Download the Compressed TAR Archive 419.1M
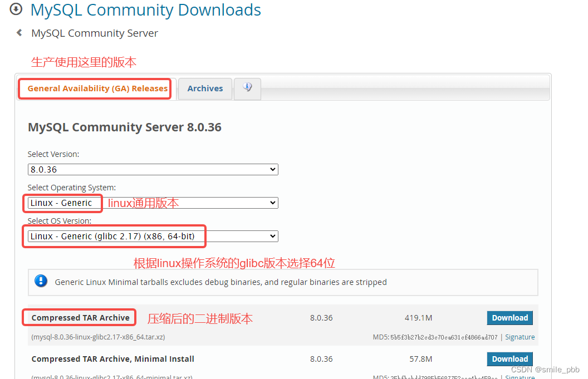The height and width of the screenshot is (379, 588). tap(509, 318)
